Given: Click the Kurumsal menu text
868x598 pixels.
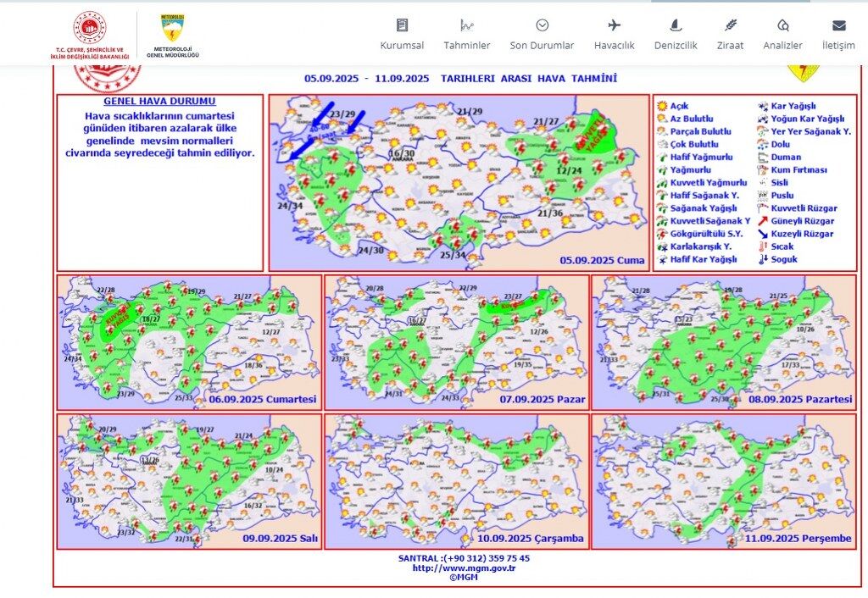Looking at the screenshot, I should point(402,46).
